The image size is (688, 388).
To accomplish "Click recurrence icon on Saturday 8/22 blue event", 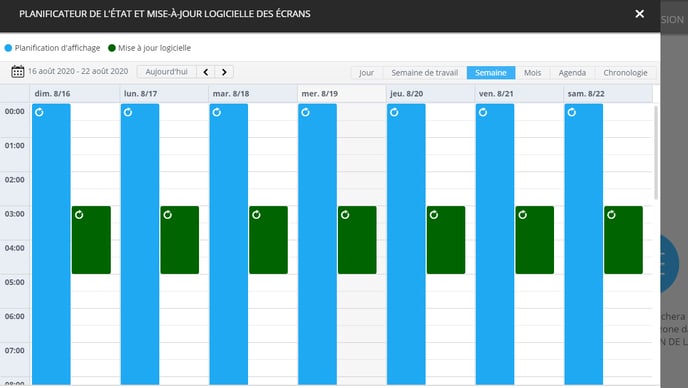I will pos(572,112).
